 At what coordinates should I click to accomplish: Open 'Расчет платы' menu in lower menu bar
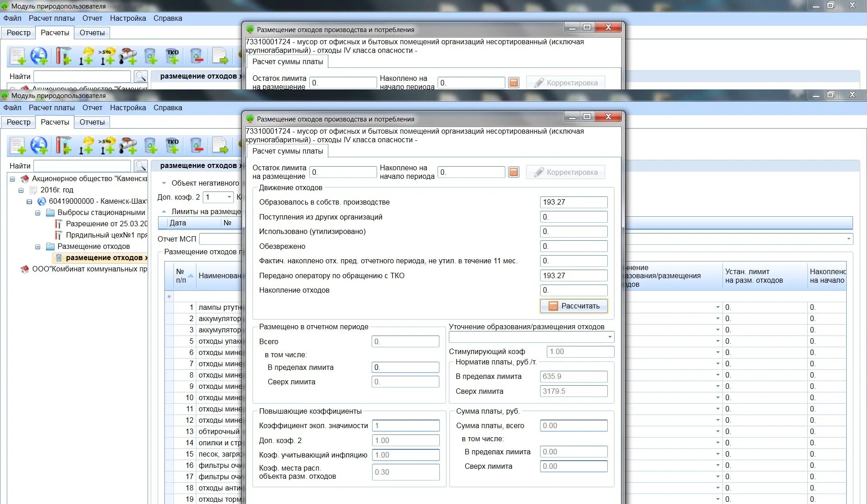[x=51, y=107]
